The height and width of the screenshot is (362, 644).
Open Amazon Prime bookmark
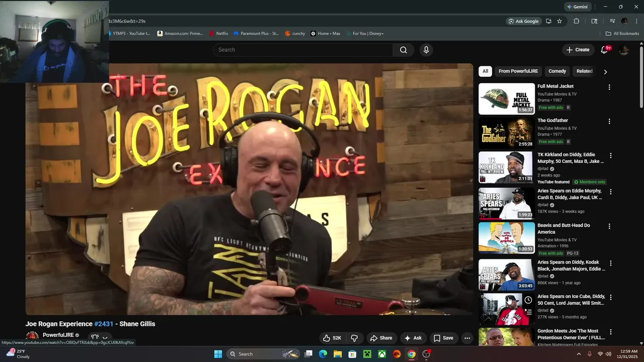[x=180, y=34]
